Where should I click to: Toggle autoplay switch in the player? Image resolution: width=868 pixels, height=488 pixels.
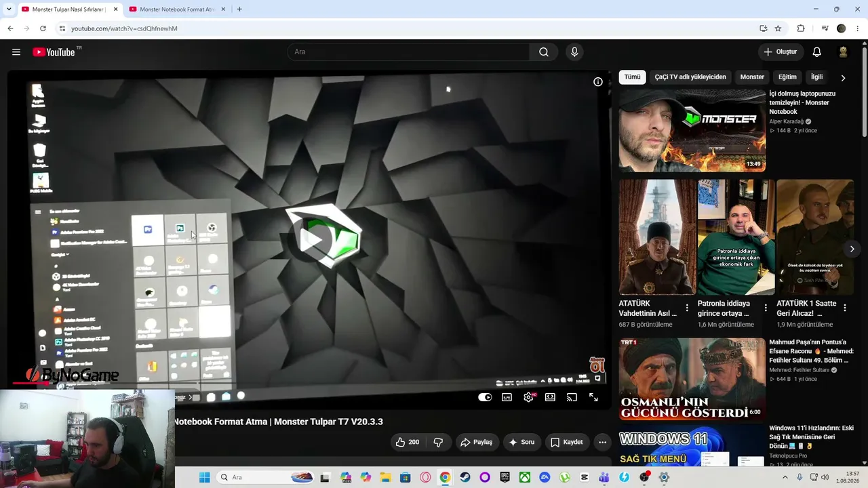click(x=485, y=397)
